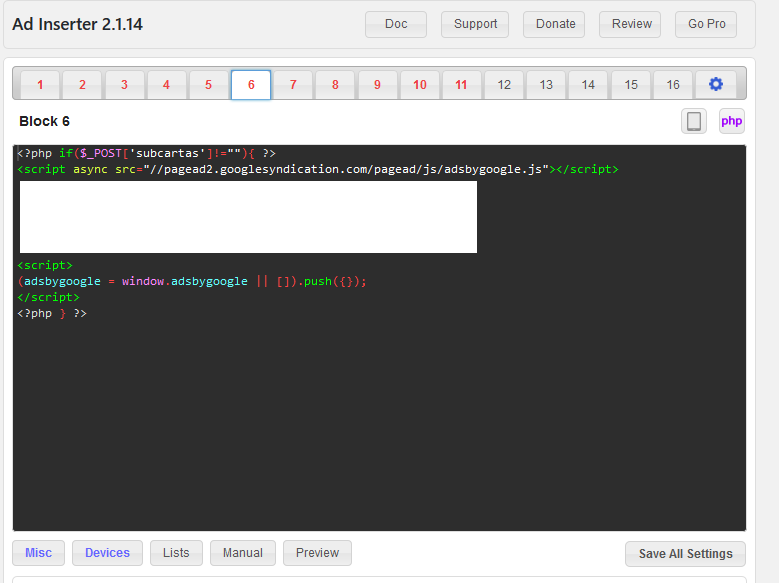Click the closing <?php } ?> line
This screenshot has width=779, height=583.
pos(52,313)
